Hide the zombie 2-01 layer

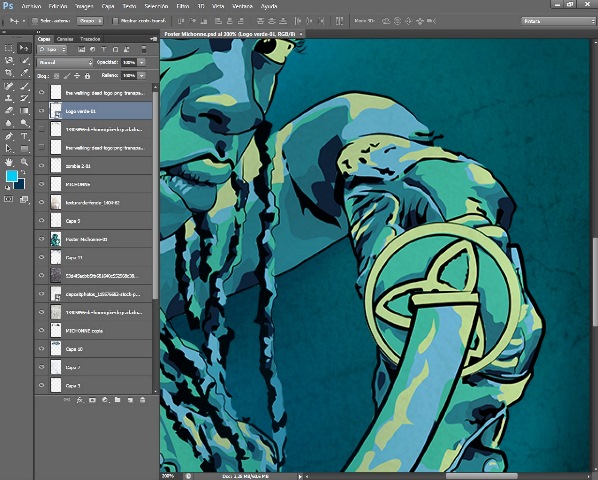(x=41, y=166)
